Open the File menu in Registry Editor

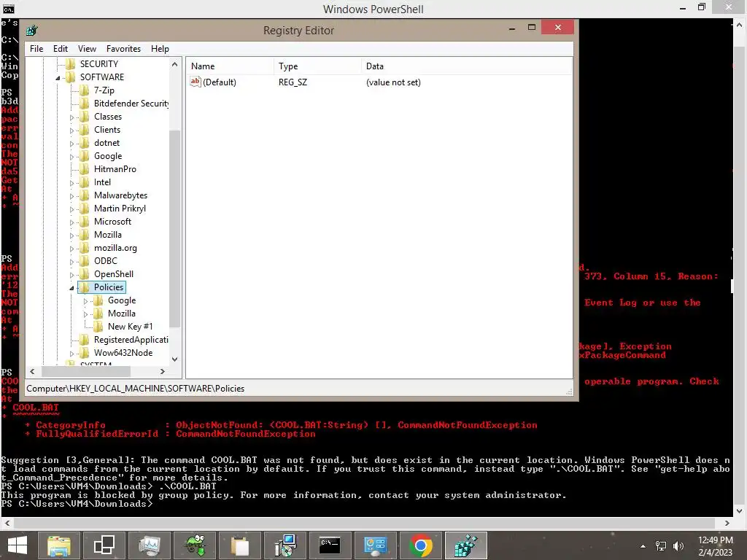click(36, 49)
